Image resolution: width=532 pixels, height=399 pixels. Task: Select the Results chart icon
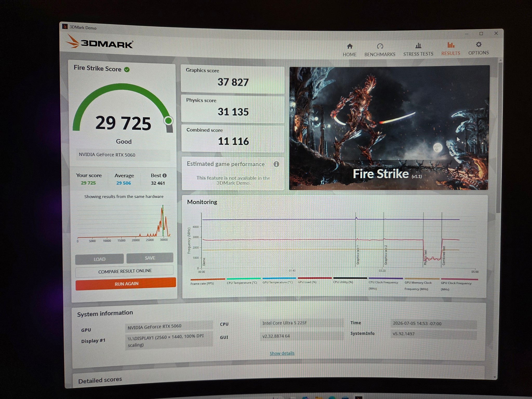pyautogui.click(x=451, y=45)
